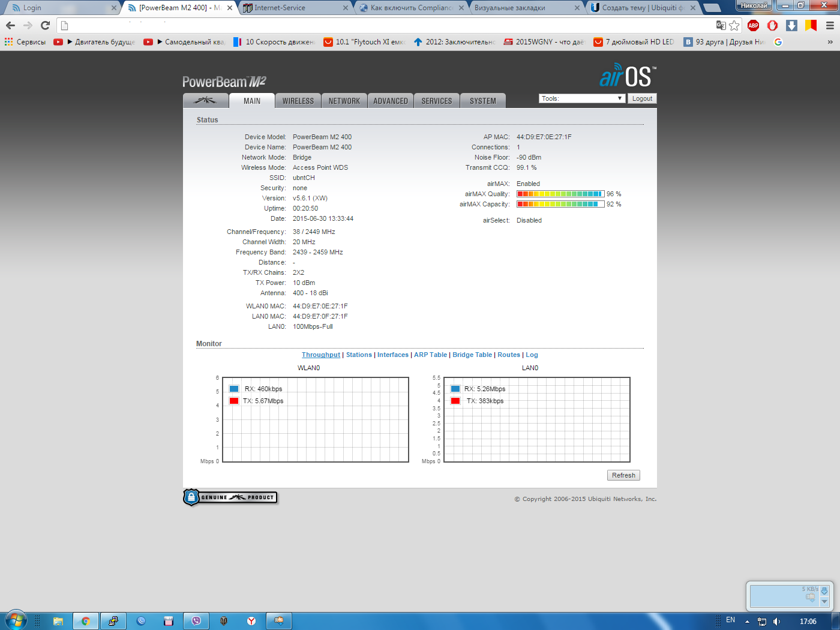Viewport: 840px width, 630px height.
Task: Click the AP MAC address value
Action: 544,137
